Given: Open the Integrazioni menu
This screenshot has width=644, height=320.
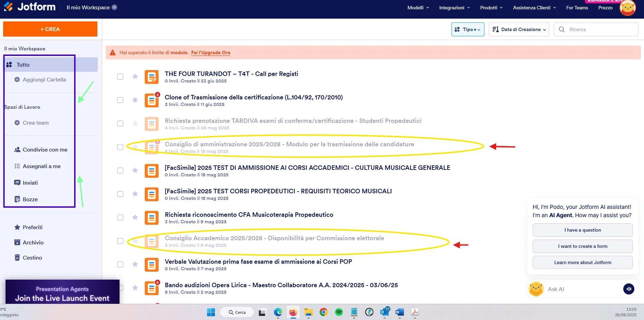Looking at the screenshot, I should [454, 7].
